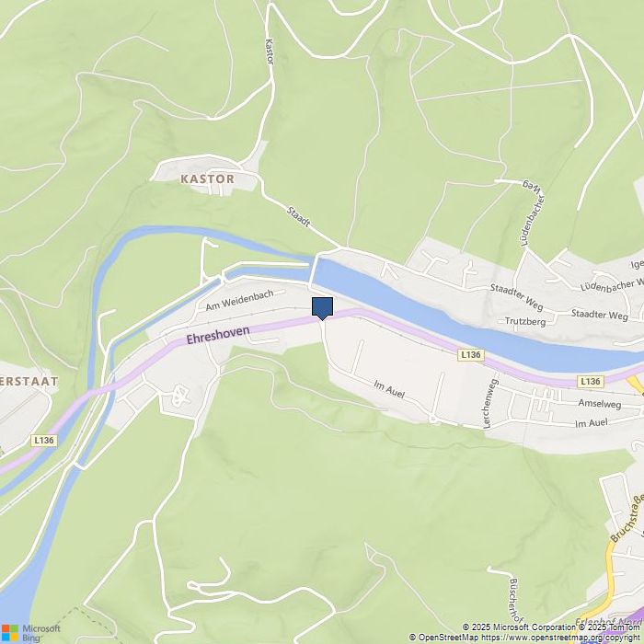Click the Staadt road label

(299, 216)
